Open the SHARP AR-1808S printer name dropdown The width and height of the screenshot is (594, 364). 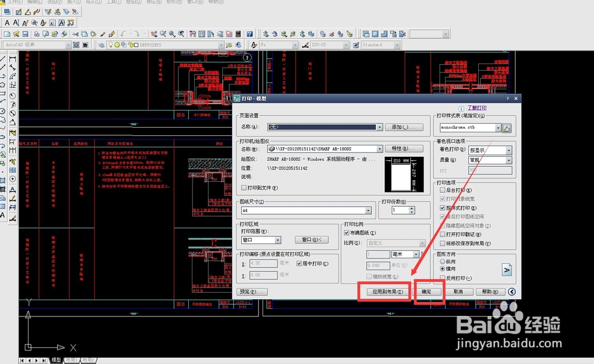(x=379, y=149)
